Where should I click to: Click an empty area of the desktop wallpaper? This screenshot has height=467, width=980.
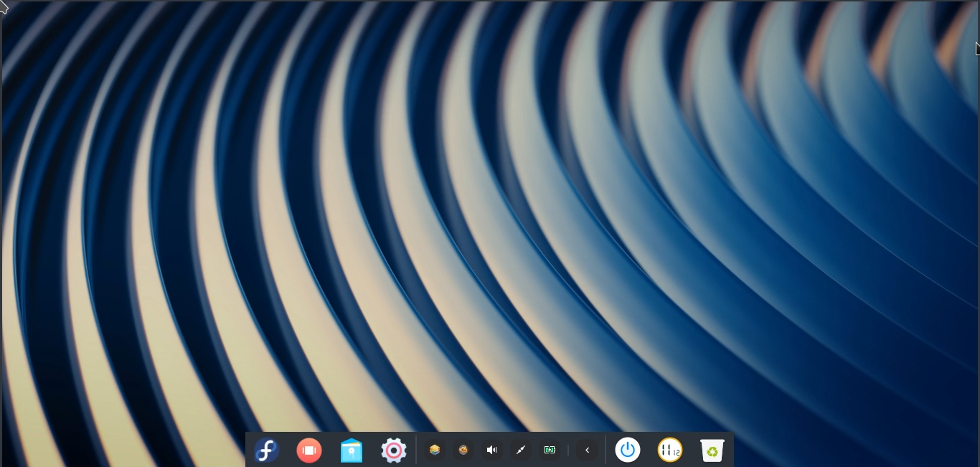point(490,215)
